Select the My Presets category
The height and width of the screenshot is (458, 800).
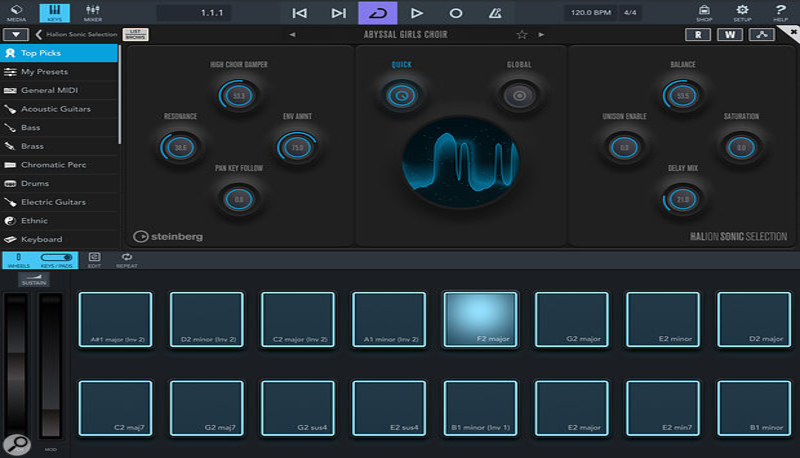pyautogui.click(x=59, y=72)
